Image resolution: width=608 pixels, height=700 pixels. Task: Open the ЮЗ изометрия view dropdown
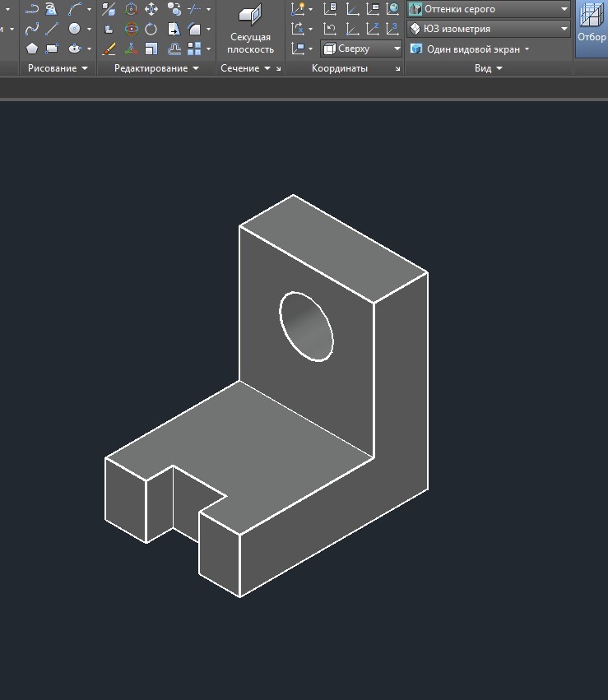point(488,29)
